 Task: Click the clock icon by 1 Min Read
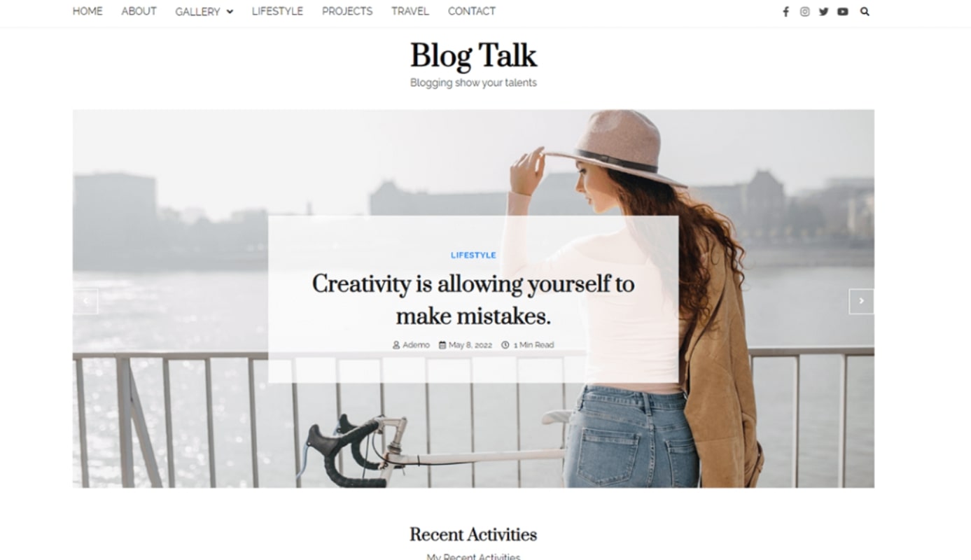tap(505, 345)
